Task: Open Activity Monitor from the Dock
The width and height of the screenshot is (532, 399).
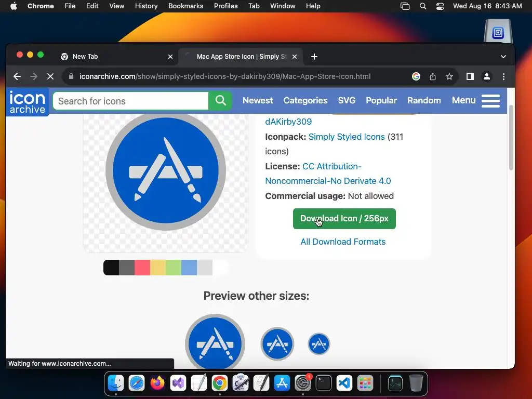Action: 395,383
